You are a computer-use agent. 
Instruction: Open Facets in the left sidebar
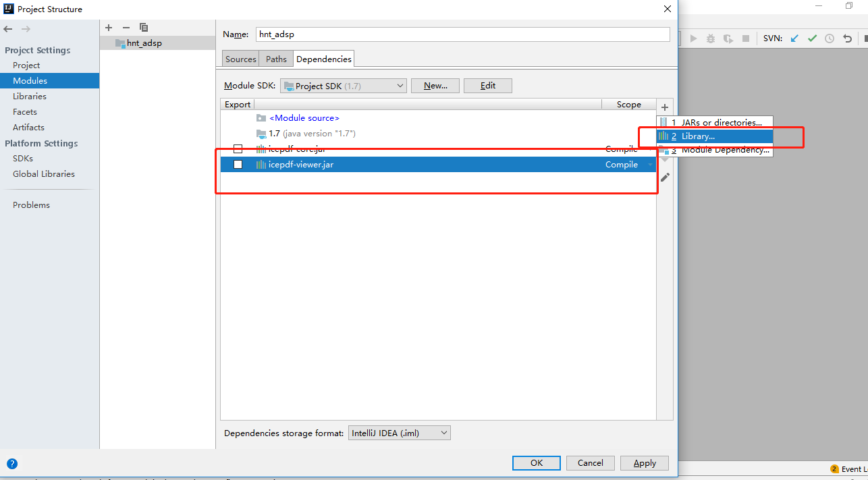pyautogui.click(x=25, y=112)
